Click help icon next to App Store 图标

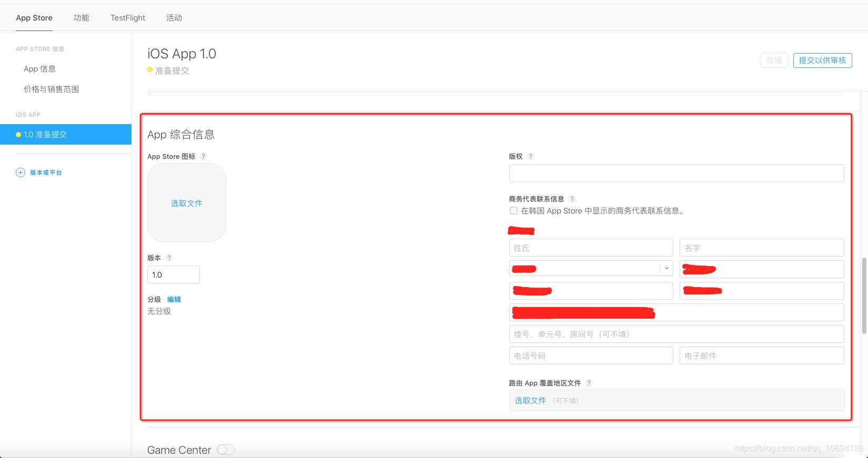click(204, 156)
